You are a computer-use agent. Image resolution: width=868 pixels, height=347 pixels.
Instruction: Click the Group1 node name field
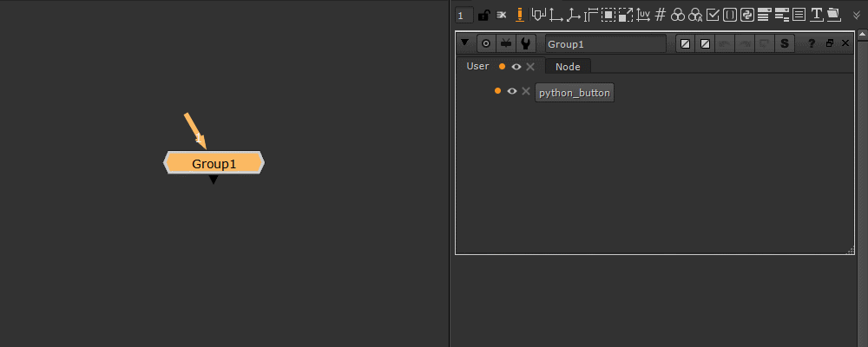coord(606,43)
